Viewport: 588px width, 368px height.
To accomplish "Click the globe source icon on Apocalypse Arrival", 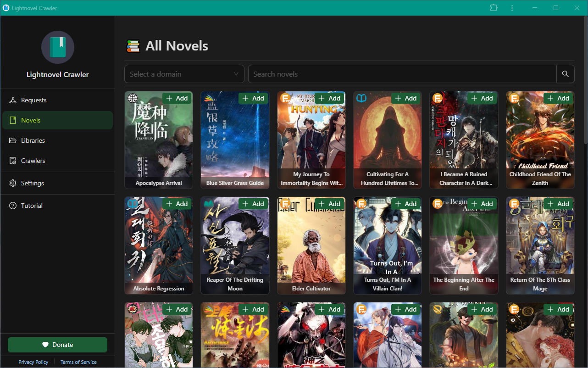I will click(x=133, y=98).
